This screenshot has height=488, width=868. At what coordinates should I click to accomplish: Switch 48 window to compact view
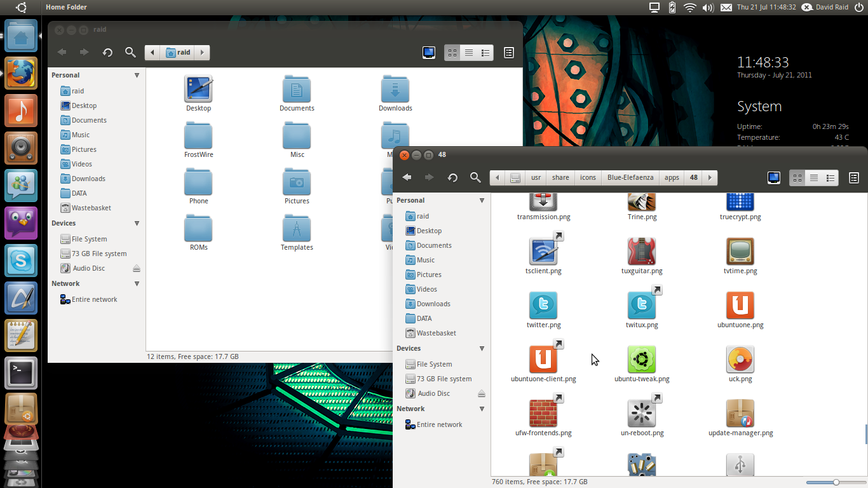pos(831,178)
